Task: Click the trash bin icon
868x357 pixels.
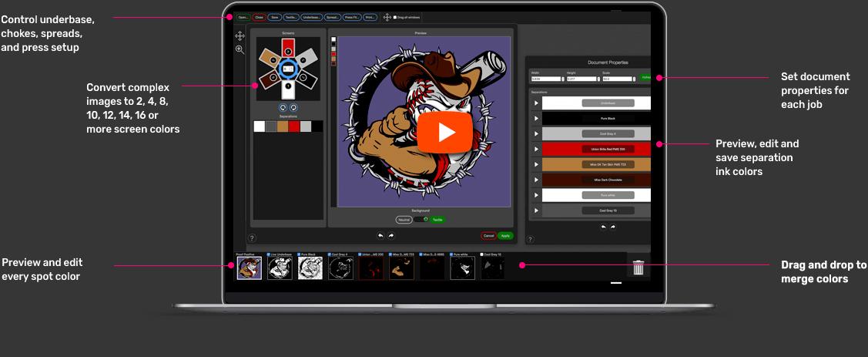Action: [638, 268]
